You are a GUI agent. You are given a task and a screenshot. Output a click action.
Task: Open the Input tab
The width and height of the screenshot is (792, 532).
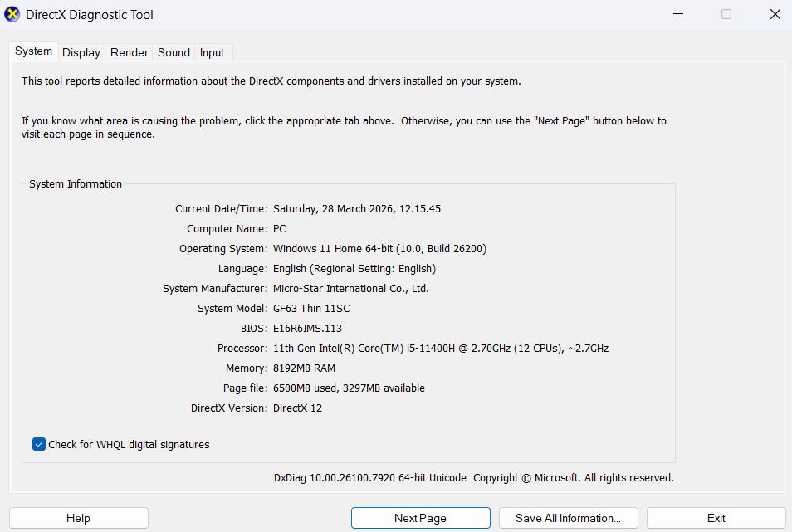pyautogui.click(x=212, y=52)
